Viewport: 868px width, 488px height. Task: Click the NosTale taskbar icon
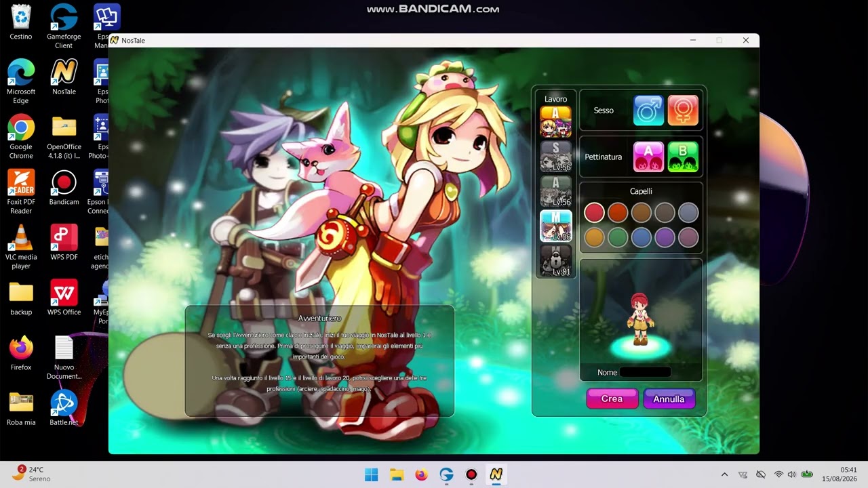tap(496, 474)
